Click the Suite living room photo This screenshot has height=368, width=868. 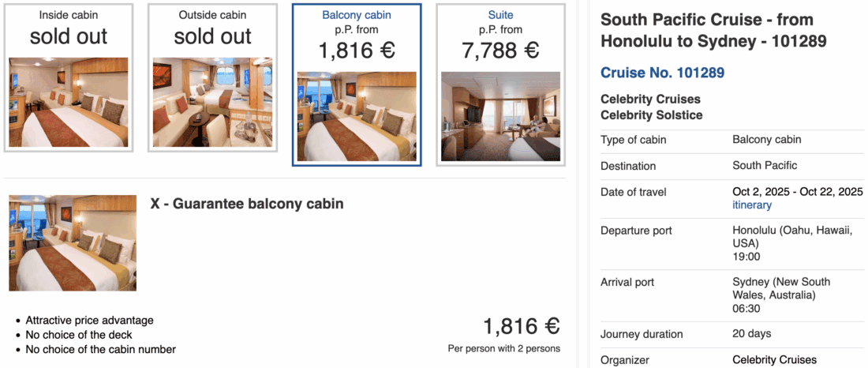tap(500, 116)
